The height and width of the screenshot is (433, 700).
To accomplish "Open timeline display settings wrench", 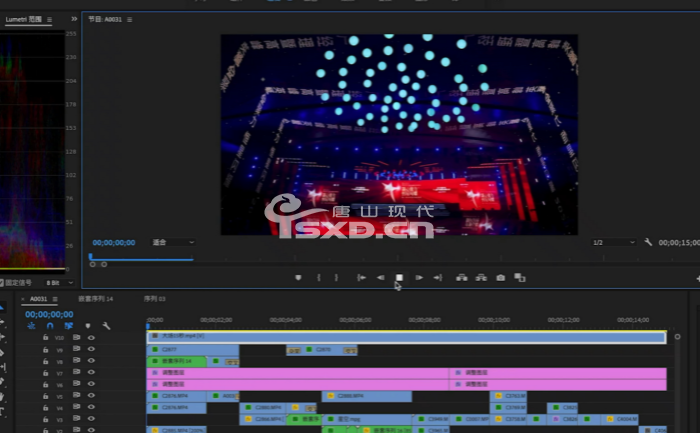I will coord(106,326).
